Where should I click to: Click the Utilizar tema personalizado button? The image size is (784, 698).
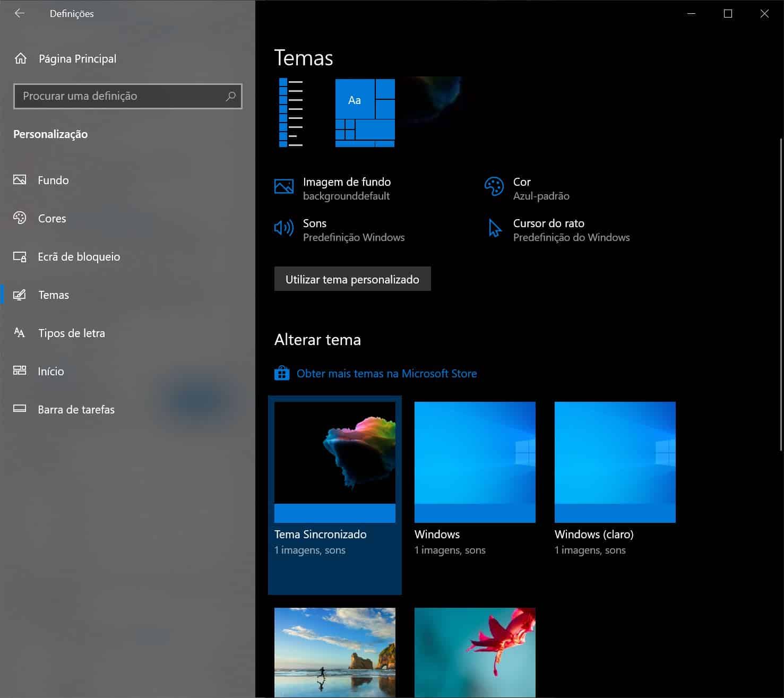[352, 279]
